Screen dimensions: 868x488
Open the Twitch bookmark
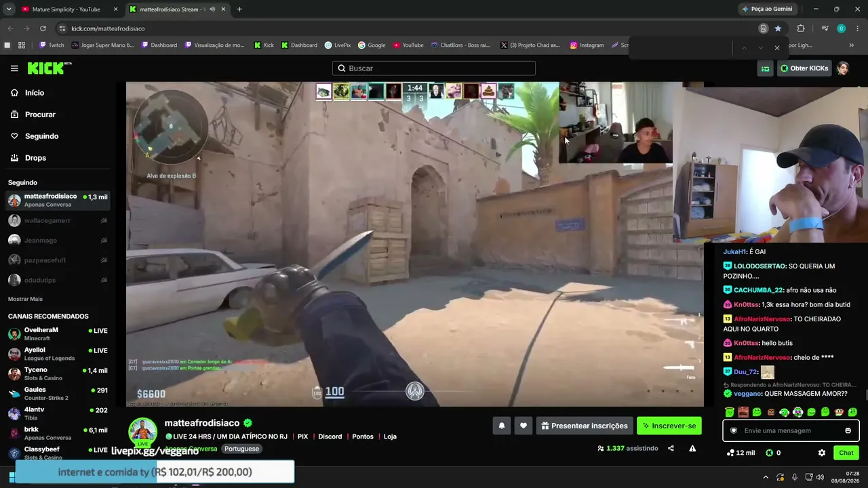[52, 45]
